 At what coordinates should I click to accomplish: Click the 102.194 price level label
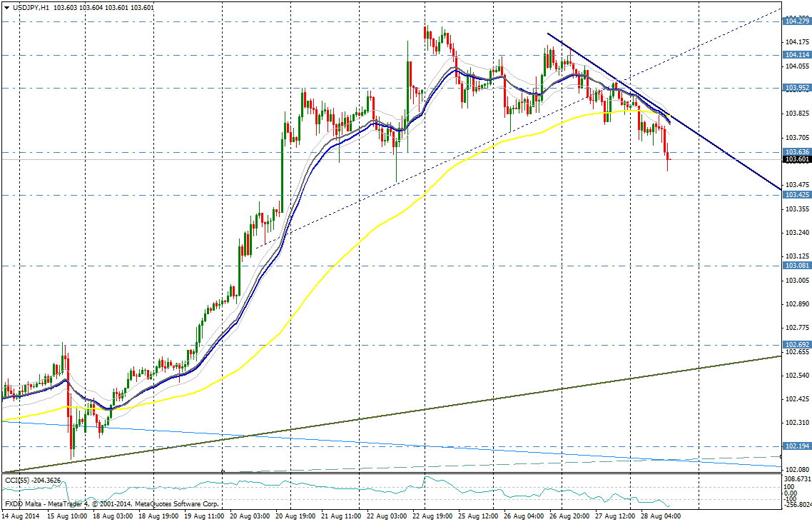(x=797, y=446)
